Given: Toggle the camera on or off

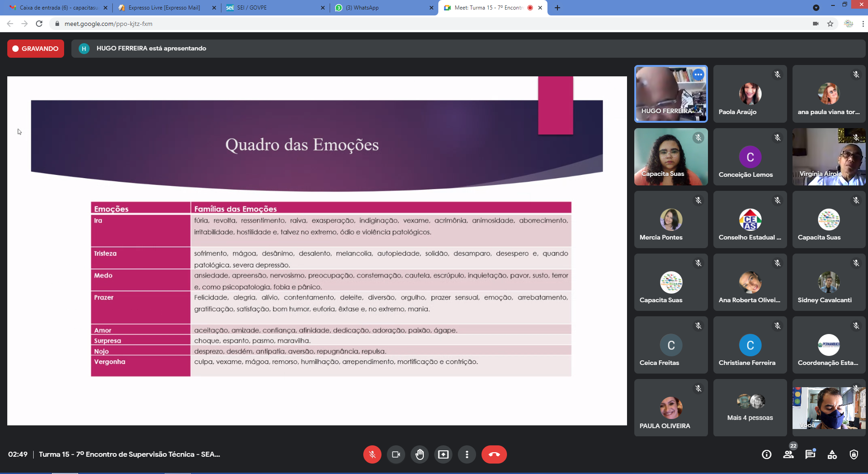Looking at the screenshot, I should [396, 454].
